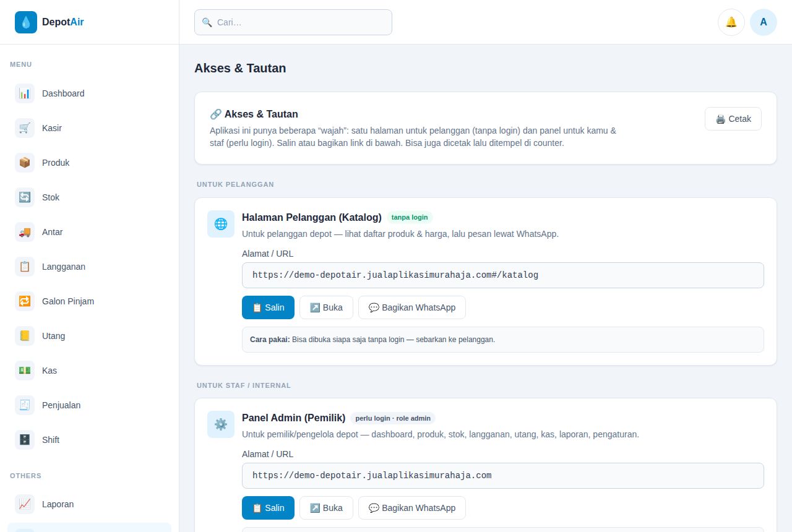Open the user avatar labeled A
The image size is (792, 532).
click(x=763, y=22)
